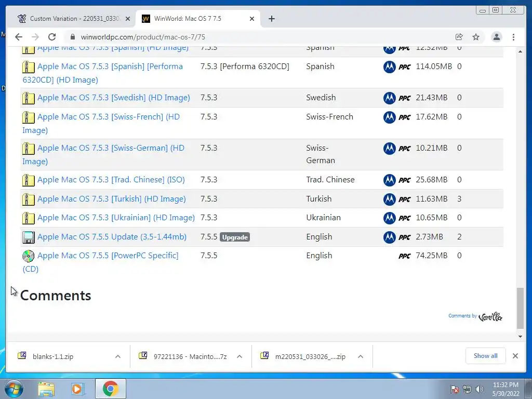This screenshot has width=532, height=399.
Task: Click the PPC logo on PowerPC Specific CD row
Action: pos(404,256)
